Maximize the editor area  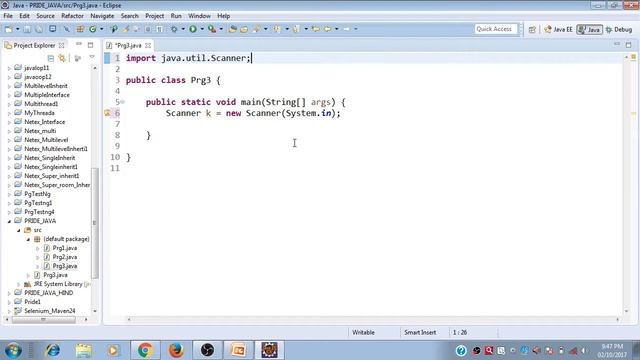pyautogui.click(x=629, y=44)
